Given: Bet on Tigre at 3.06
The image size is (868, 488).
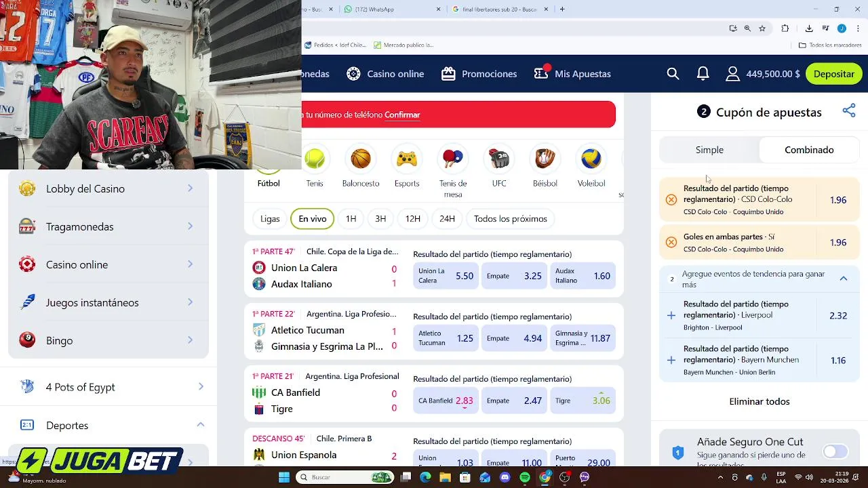Looking at the screenshot, I should [583, 401].
